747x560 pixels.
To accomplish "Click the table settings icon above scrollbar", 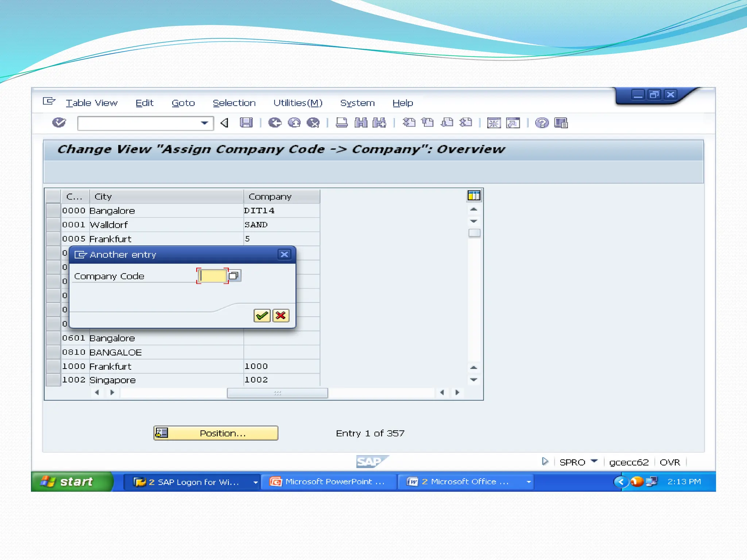I will click(474, 196).
